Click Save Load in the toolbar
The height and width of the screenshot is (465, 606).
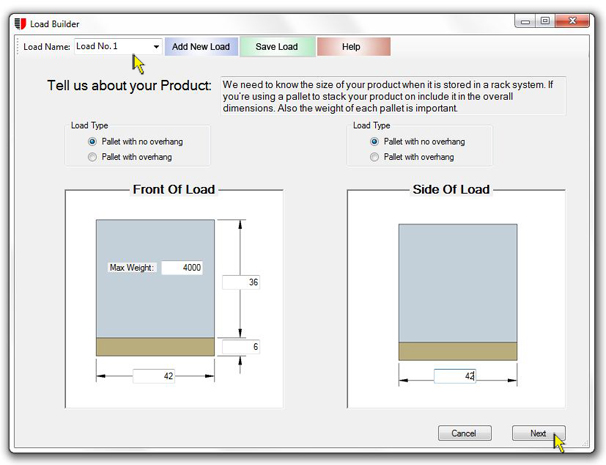tap(277, 47)
